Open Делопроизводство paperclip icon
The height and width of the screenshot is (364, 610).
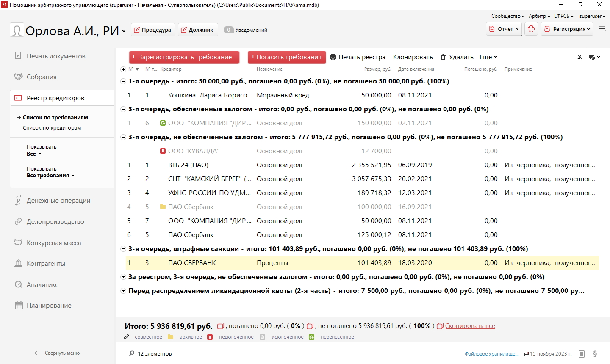[18, 222]
